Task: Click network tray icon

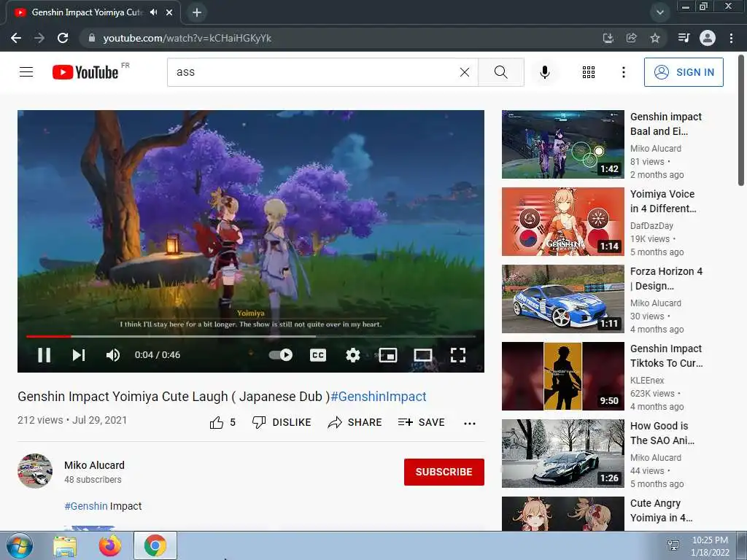Action: tap(673, 545)
